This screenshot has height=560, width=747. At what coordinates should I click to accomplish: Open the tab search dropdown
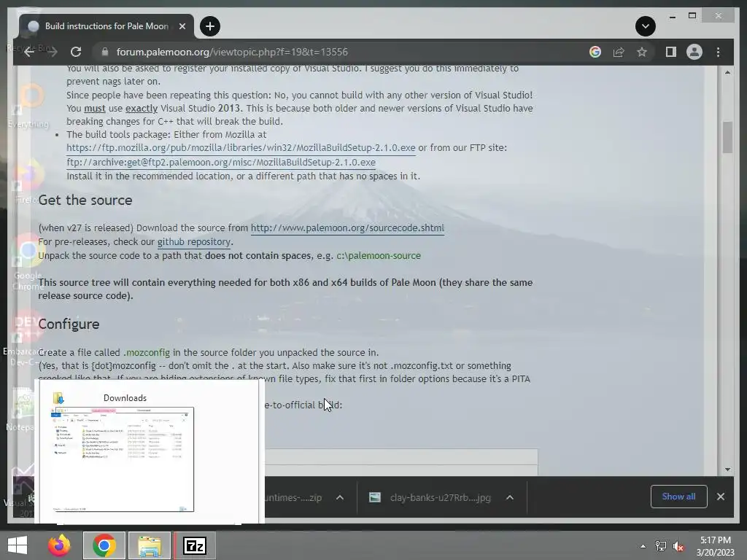[x=645, y=26]
